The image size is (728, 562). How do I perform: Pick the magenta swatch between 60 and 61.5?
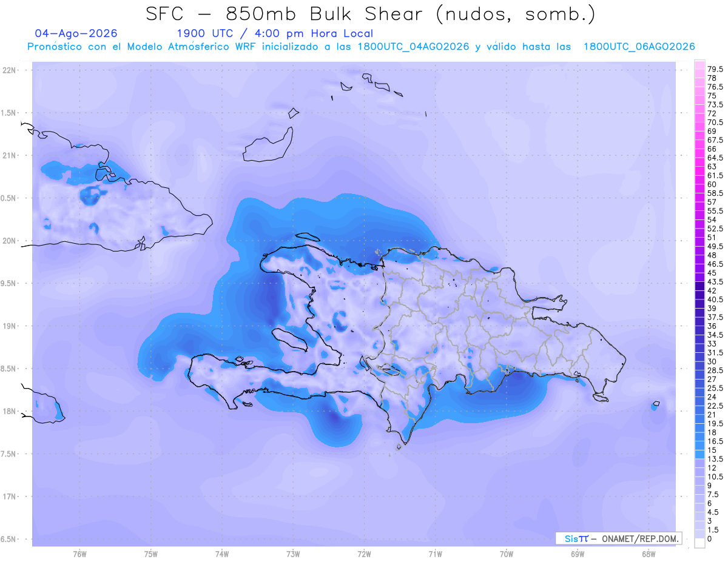[699, 180]
